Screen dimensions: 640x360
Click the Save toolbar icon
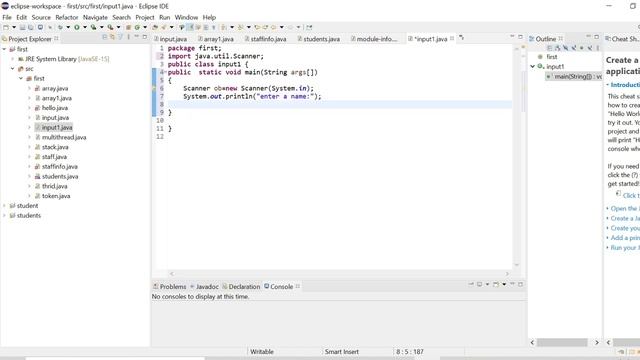(22, 27)
